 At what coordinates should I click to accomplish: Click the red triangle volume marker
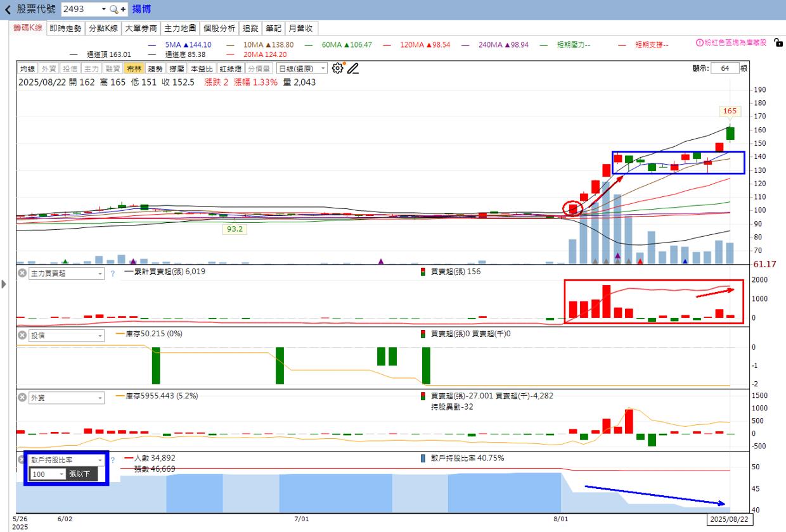click(640, 261)
